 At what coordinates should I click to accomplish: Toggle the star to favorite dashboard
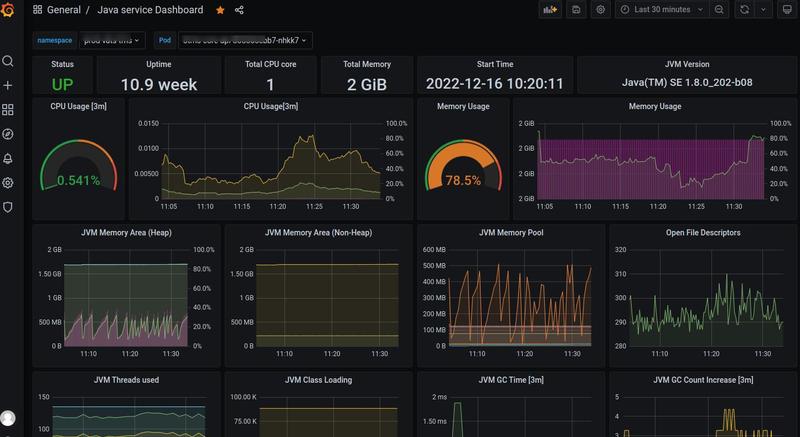(x=220, y=10)
